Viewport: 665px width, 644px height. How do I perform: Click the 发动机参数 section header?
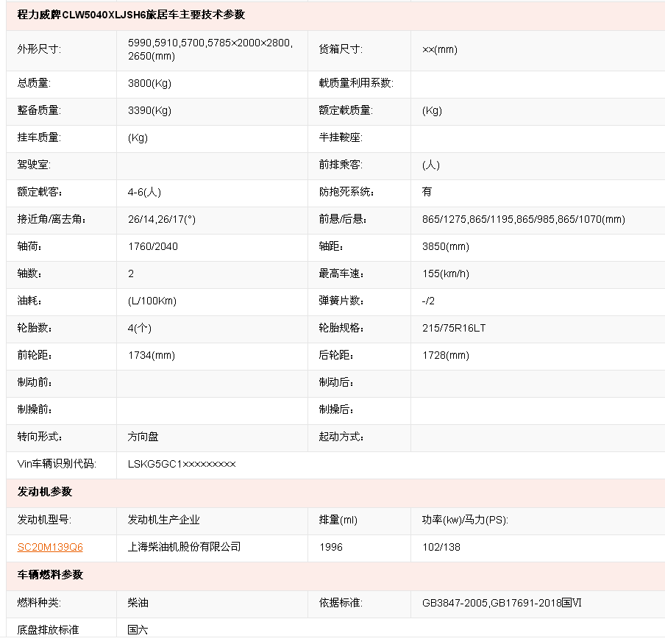coord(45,492)
